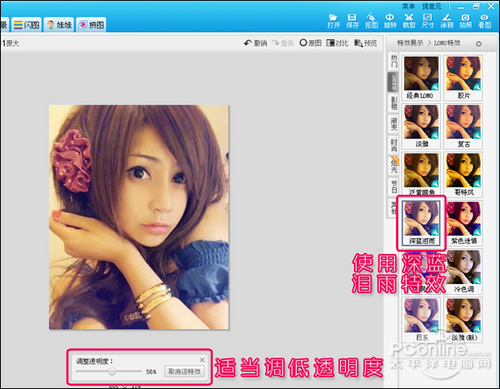Click the 旋转 rotate tool
This screenshot has width=500, height=389.
[390, 21]
